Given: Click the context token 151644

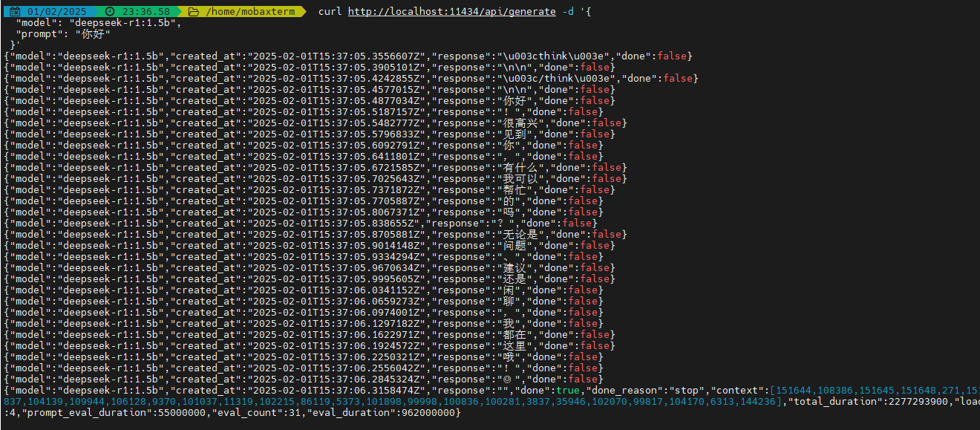Looking at the screenshot, I should point(793,391).
